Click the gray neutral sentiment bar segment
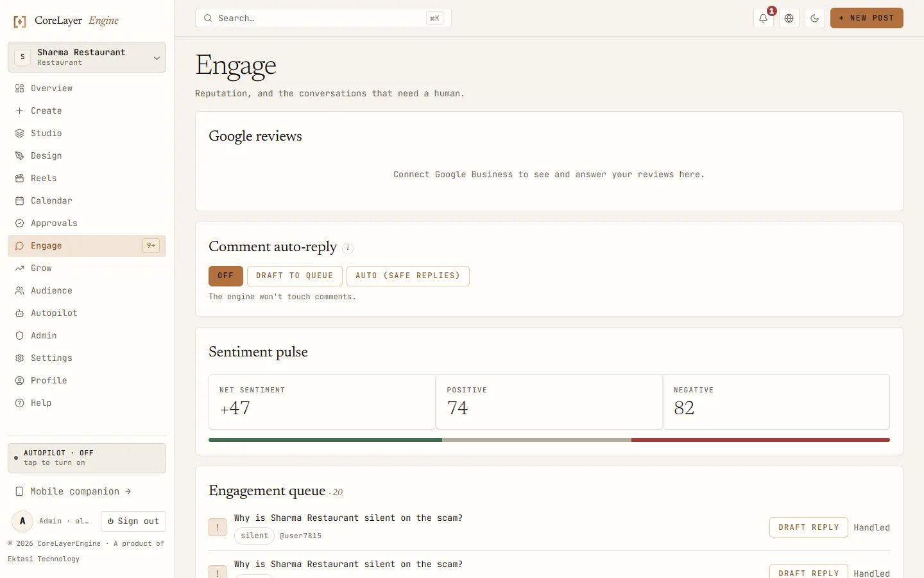Image resolution: width=924 pixels, height=578 pixels. point(536,440)
